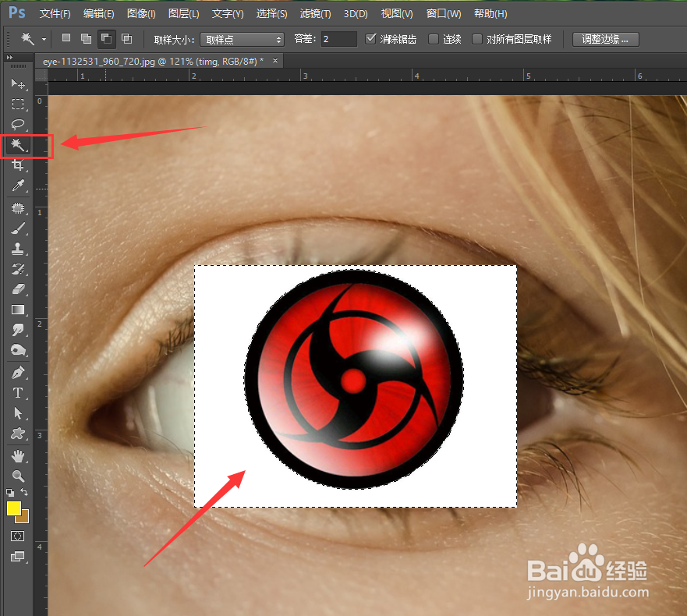The height and width of the screenshot is (616, 687).
Task: Open the 窗口(W) menu
Action: 444,14
